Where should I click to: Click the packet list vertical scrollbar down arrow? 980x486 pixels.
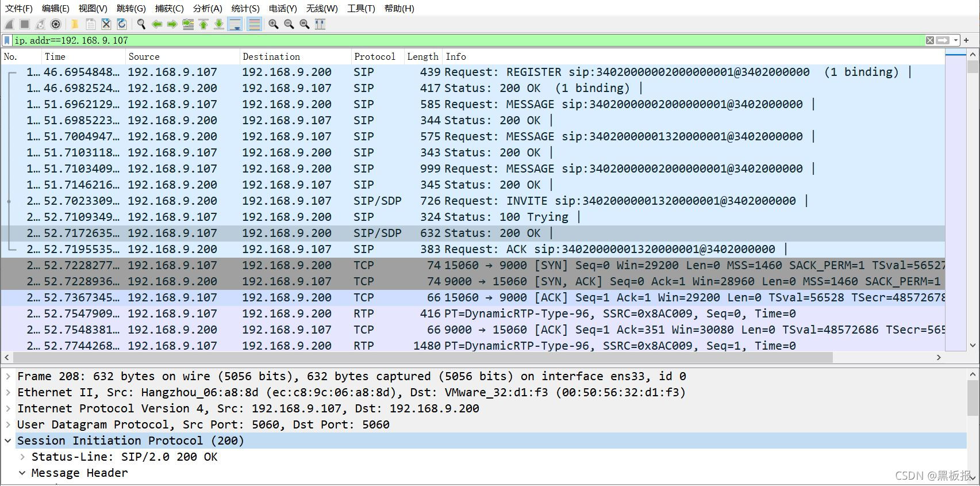click(973, 346)
